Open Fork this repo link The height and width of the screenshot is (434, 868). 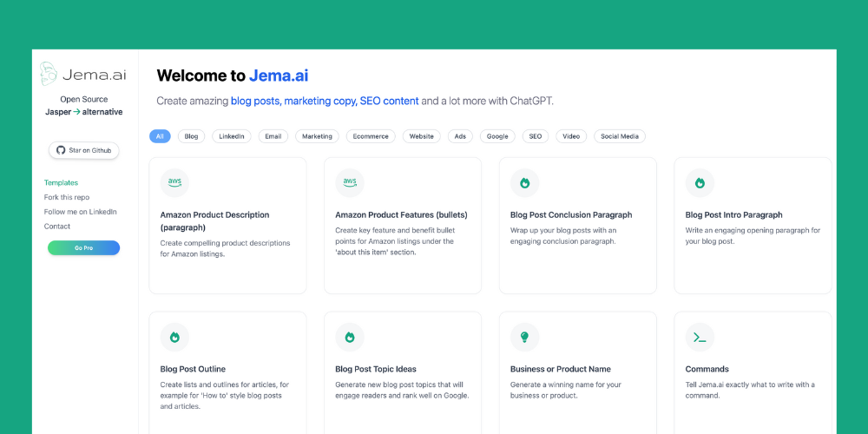tap(67, 197)
